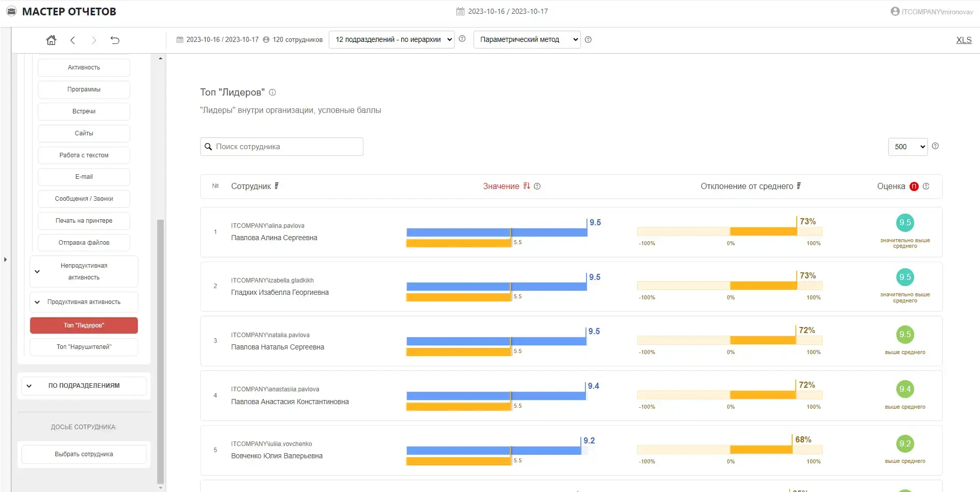Image resolution: width=980 pixels, height=492 pixels.
Task: Click the Выбрать сотрудника button
Action: click(84, 454)
